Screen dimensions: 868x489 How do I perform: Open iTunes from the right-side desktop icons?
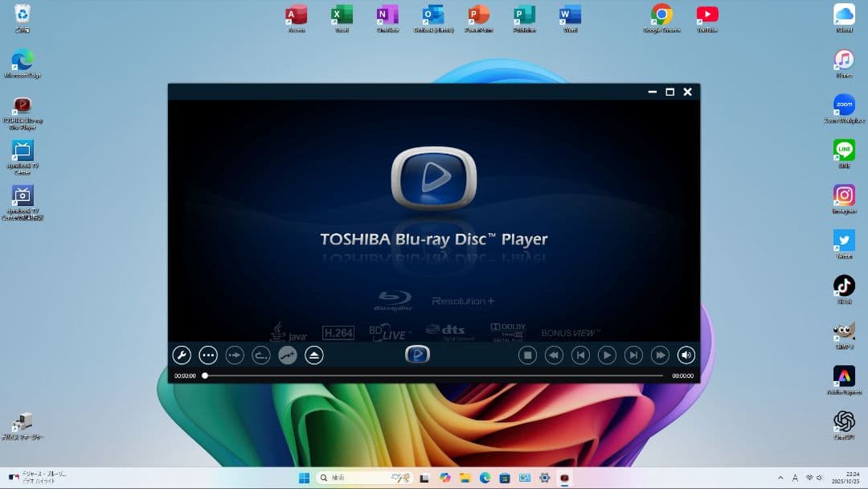click(x=844, y=60)
